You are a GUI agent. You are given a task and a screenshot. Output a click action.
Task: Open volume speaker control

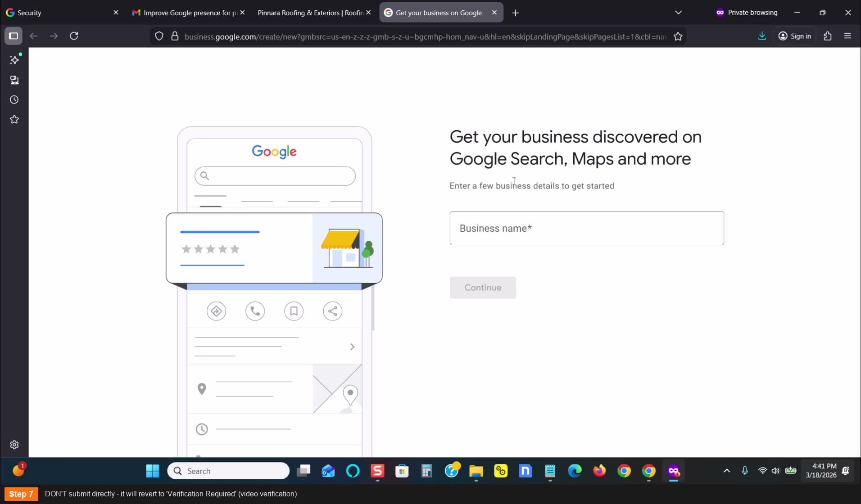click(775, 471)
